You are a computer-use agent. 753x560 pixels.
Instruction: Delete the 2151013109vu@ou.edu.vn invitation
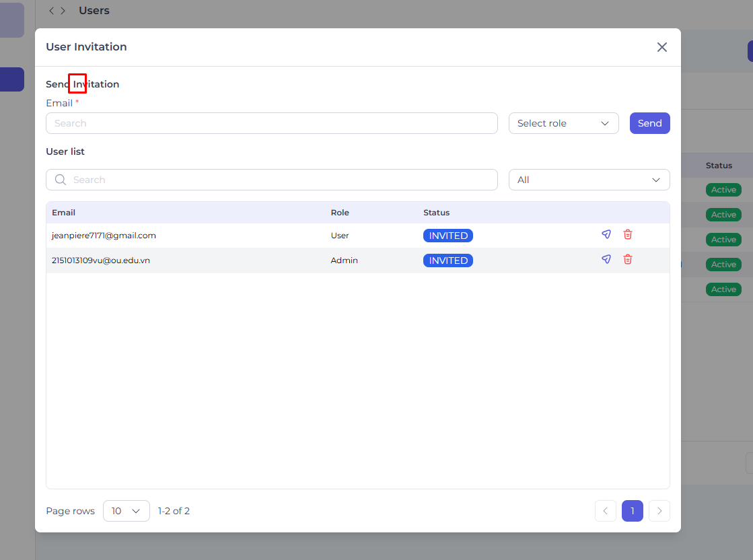click(628, 259)
